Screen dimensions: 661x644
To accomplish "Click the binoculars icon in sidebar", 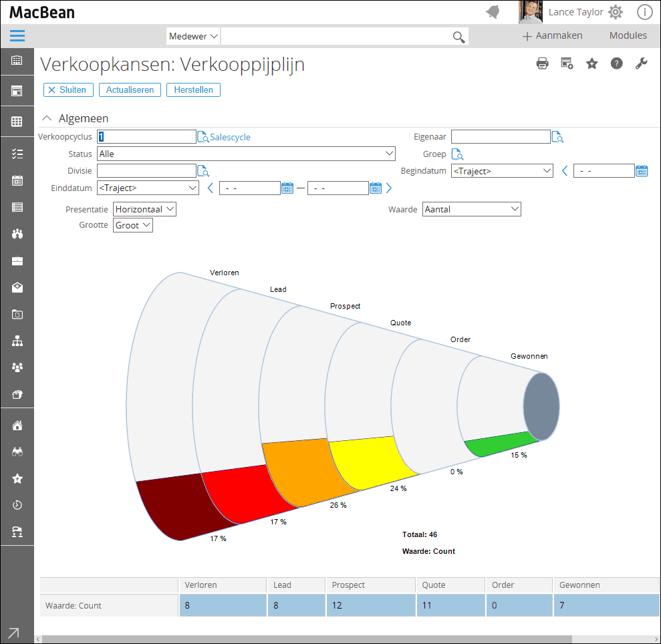I will (17, 452).
